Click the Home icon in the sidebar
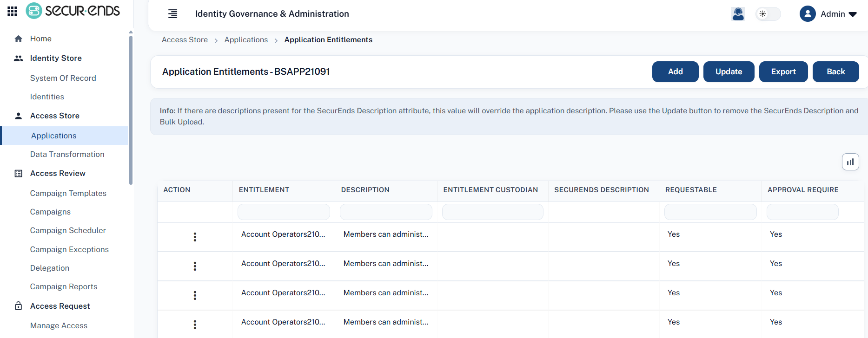The height and width of the screenshot is (338, 868). pos(19,39)
